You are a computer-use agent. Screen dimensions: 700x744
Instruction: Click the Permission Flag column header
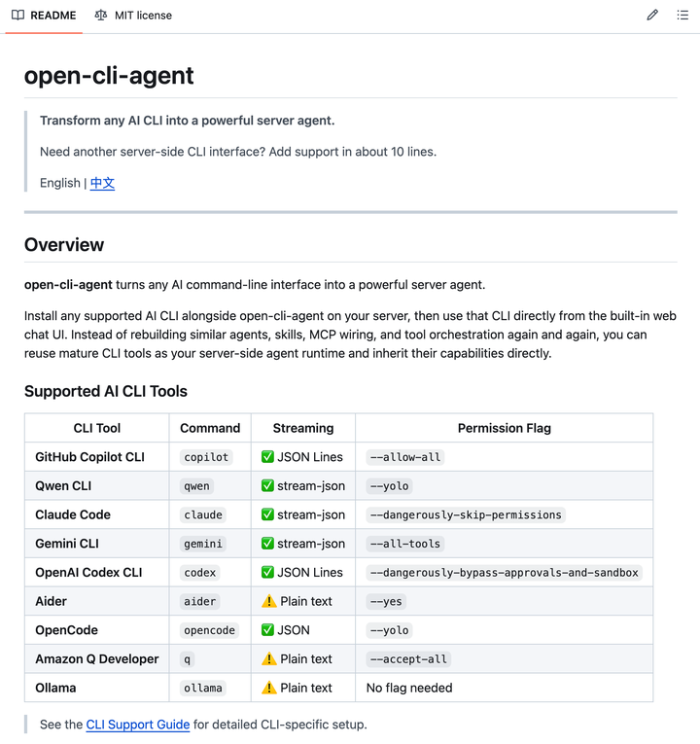tap(505, 428)
